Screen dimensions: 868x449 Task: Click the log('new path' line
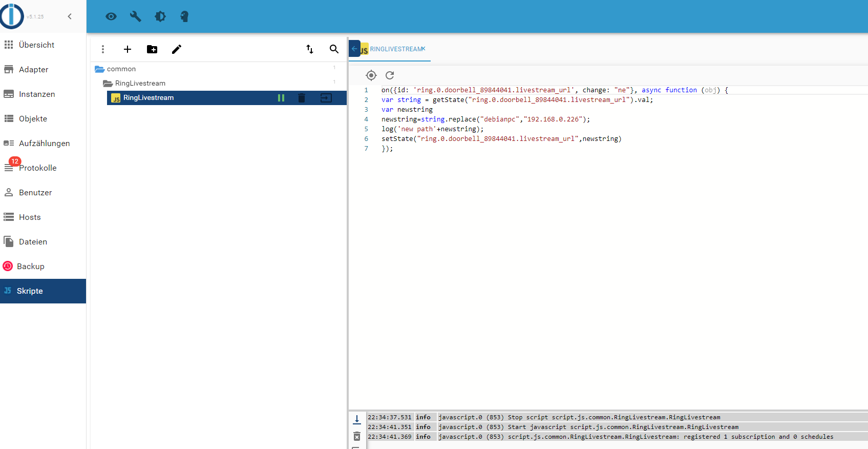click(433, 129)
